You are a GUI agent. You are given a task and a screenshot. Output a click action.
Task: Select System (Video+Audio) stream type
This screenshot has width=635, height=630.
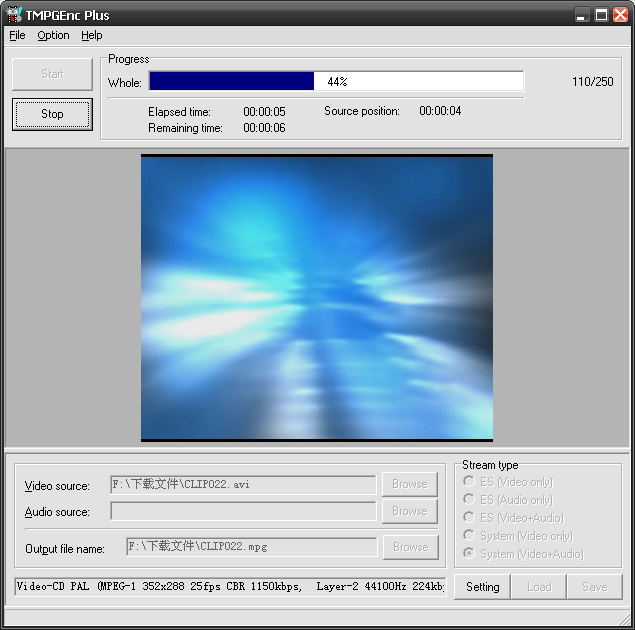click(523, 553)
